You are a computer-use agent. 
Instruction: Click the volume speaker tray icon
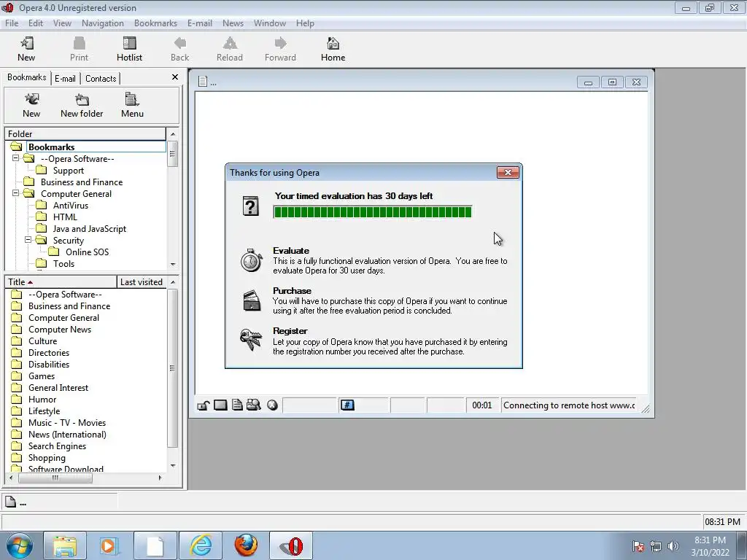coord(673,546)
